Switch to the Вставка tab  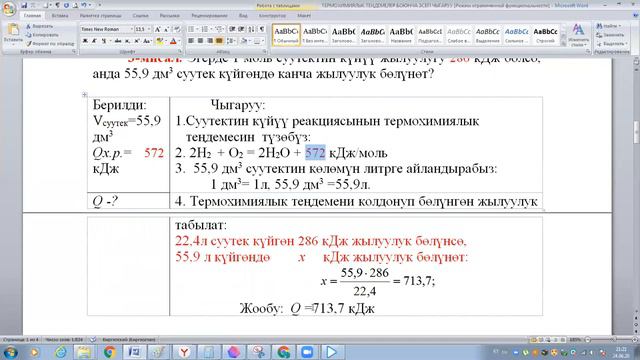tap(60, 16)
